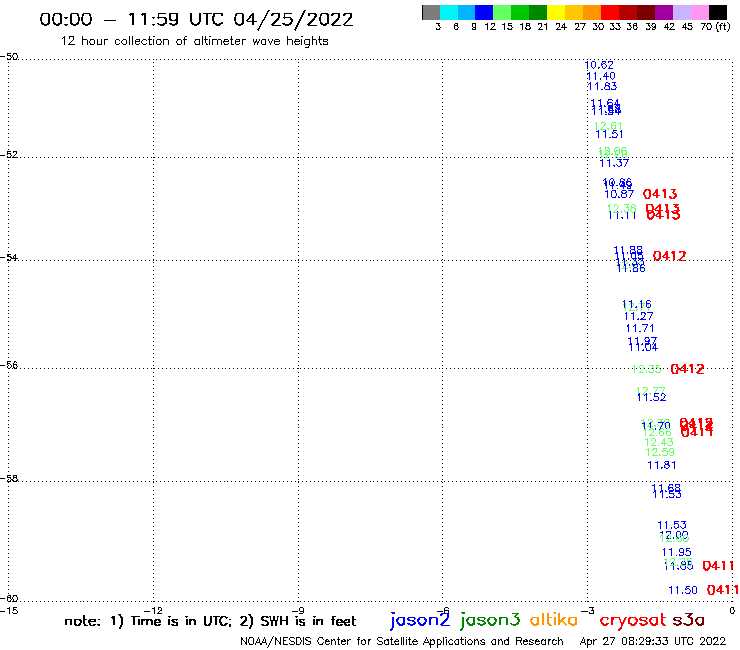Click the wave height value 10.87
This screenshot has width=740, height=650.
619,194
